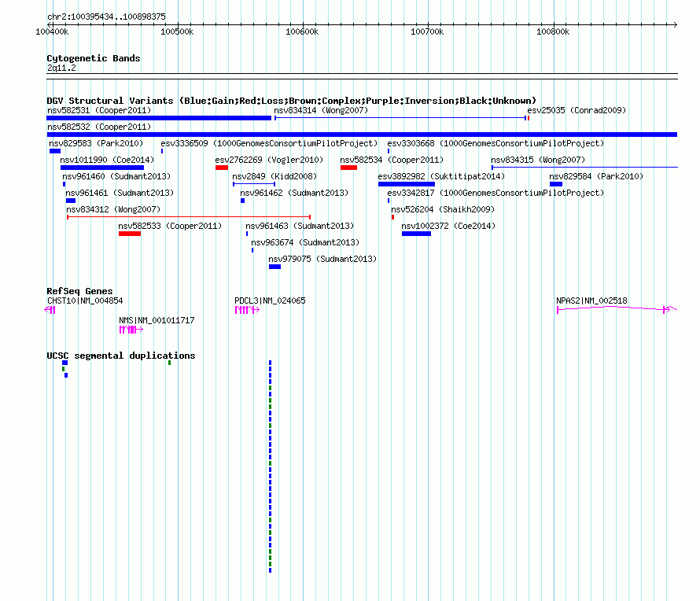Click the chr2:100395434..100898375 region label
The height and width of the screenshot is (601, 700).
(106, 17)
